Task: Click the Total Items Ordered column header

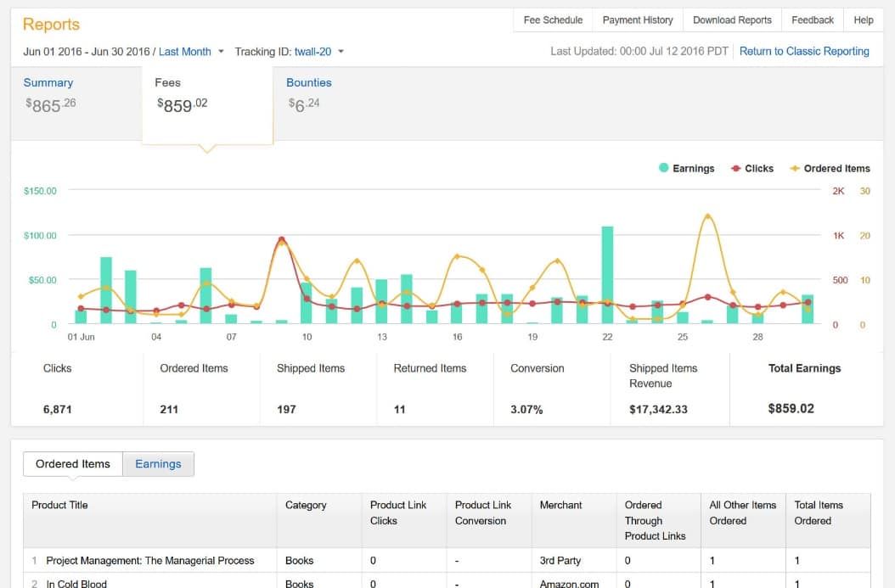Action: pyautogui.click(x=819, y=512)
